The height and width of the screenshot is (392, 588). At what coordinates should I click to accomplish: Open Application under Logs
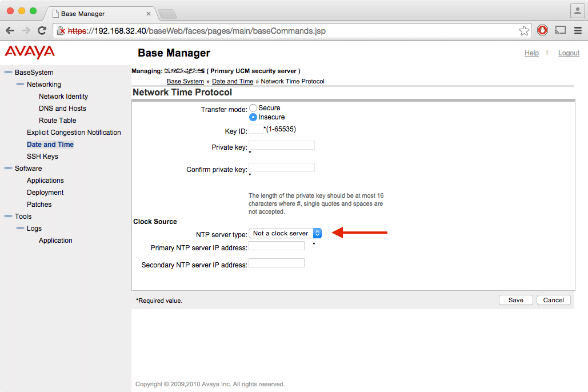pyautogui.click(x=55, y=241)
